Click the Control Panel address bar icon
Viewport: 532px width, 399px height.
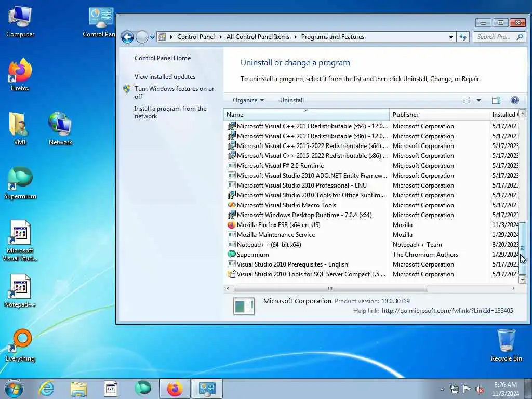pyautogui.click(x=162, y=37)
